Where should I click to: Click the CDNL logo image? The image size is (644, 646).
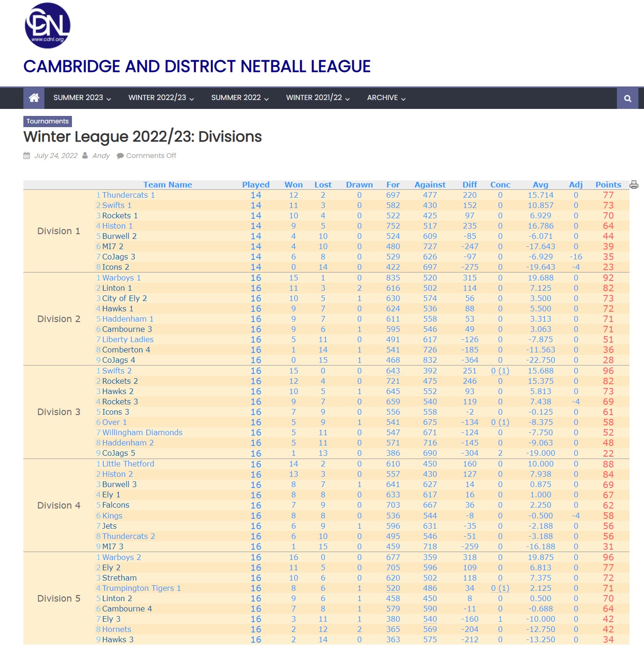pos(47,26)
